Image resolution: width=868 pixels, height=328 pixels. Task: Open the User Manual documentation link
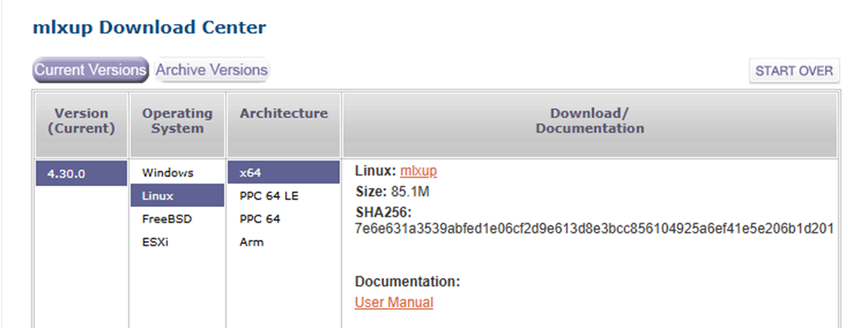(x=394, y=303)
